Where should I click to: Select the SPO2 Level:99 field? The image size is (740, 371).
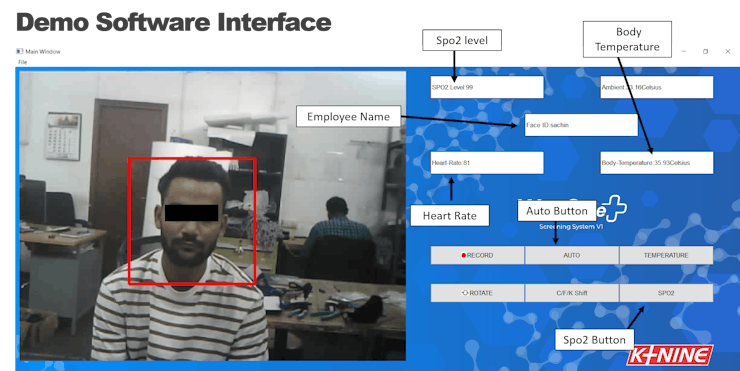[x=487, y=87]
